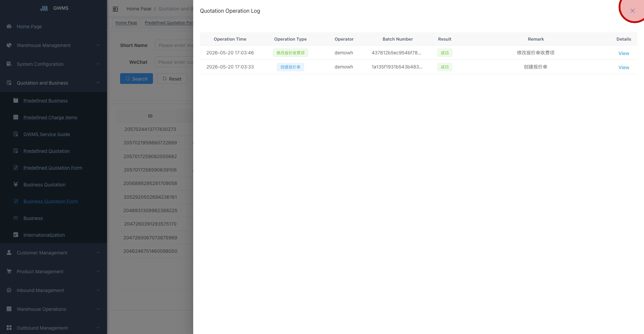Collapse the Quotation and Business chevron

tap(98, 83)
